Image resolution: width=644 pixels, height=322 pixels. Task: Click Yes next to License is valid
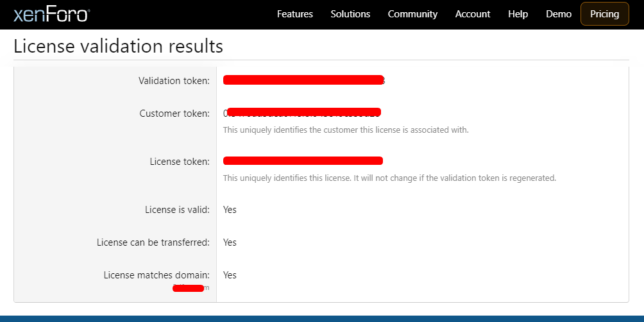[x=230, y=210]
